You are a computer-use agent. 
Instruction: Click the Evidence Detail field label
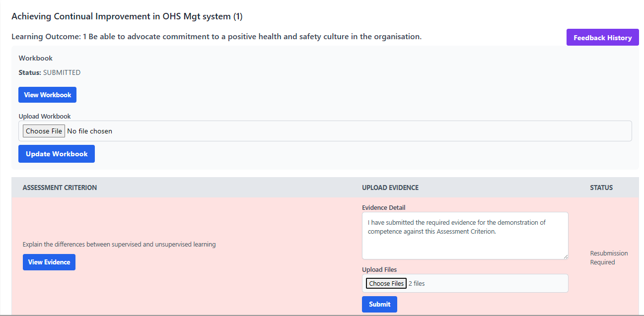coord(383,207)
